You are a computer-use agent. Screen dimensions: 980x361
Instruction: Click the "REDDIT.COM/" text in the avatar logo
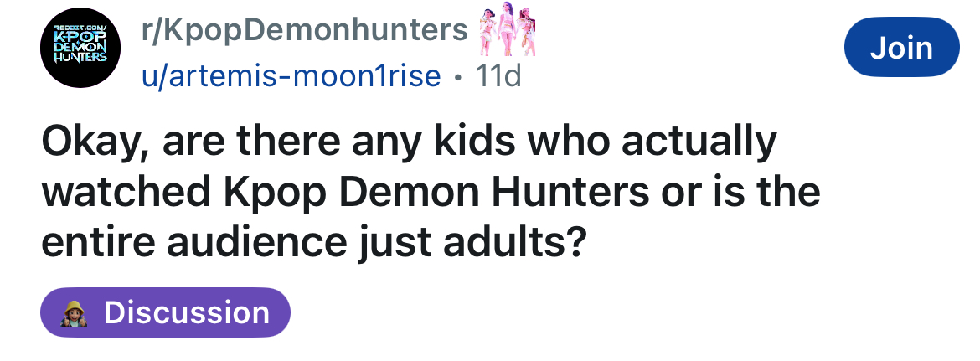pos(80,28)
